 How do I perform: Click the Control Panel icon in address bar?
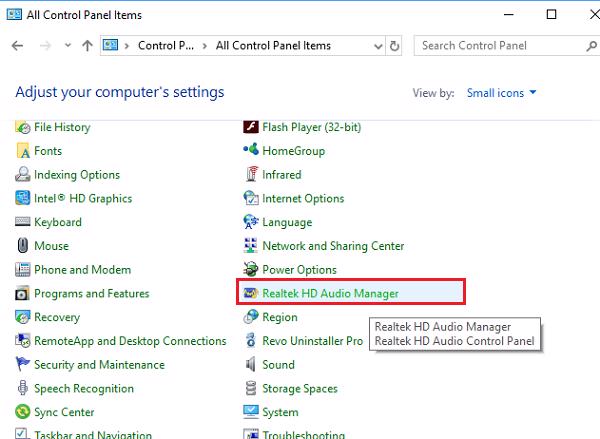(110, 46)
